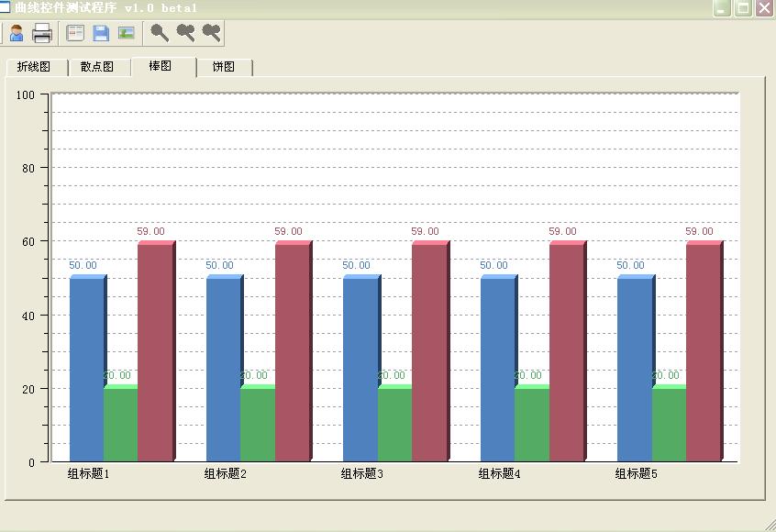Click the red bar of 组标题2
The image size is (776, 532).
coord(292,353)
